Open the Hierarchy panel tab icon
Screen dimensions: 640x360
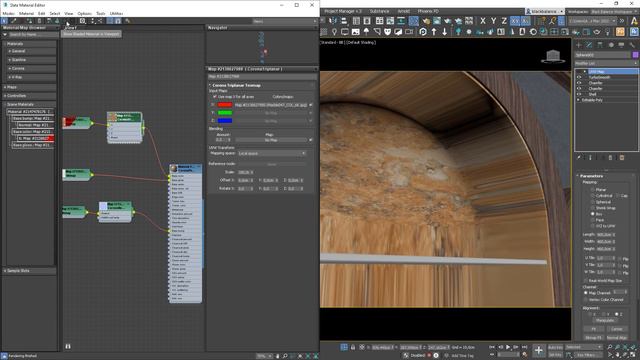tap(600, 45)
